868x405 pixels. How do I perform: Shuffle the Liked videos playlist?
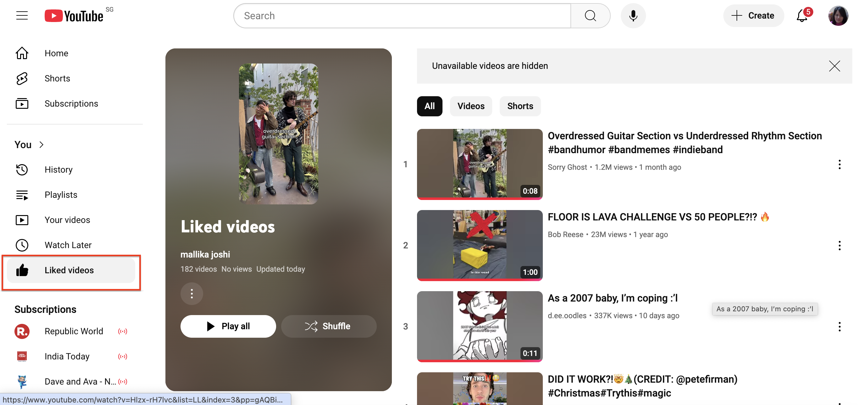(329, 326)
